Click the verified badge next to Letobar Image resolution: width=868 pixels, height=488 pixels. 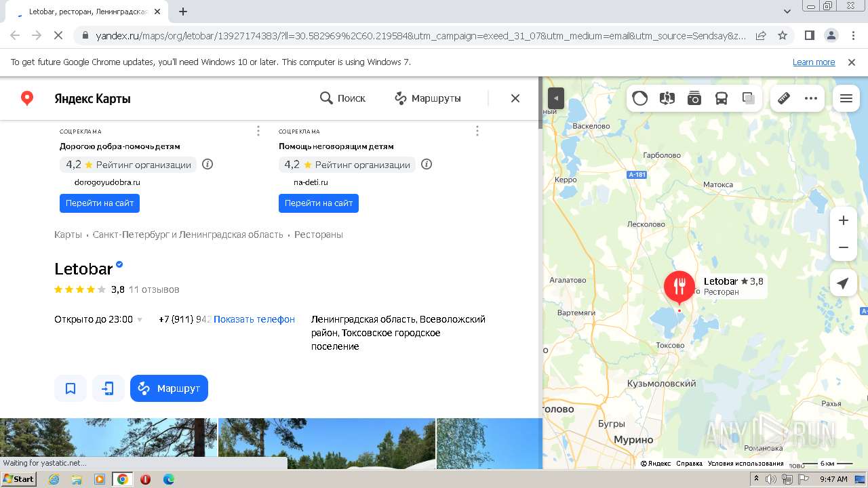[x=120, y=264]
